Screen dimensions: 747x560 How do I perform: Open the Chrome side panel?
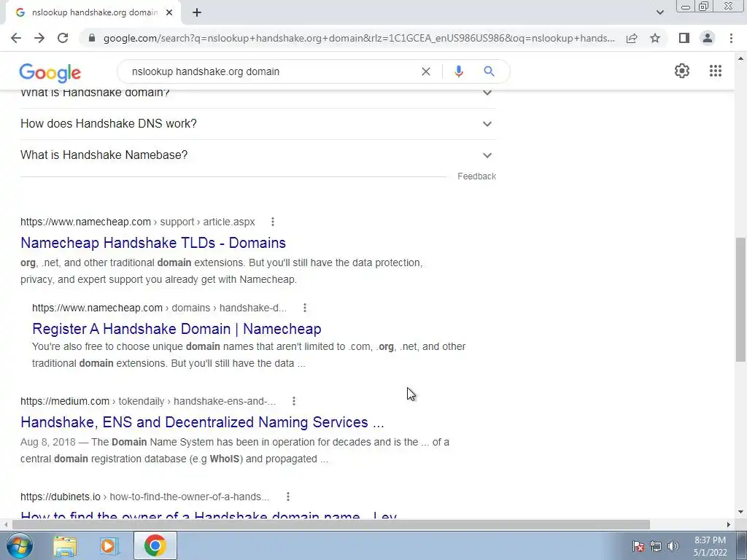684,38
